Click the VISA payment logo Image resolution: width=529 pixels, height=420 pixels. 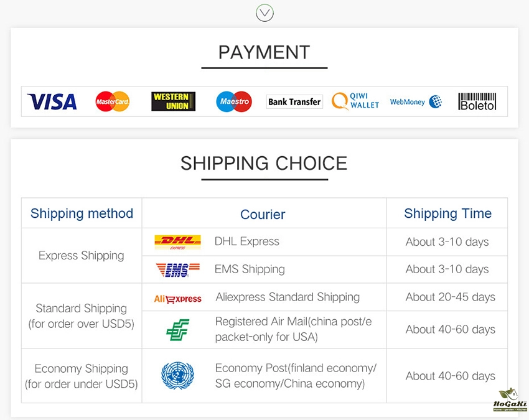[52, 101]
